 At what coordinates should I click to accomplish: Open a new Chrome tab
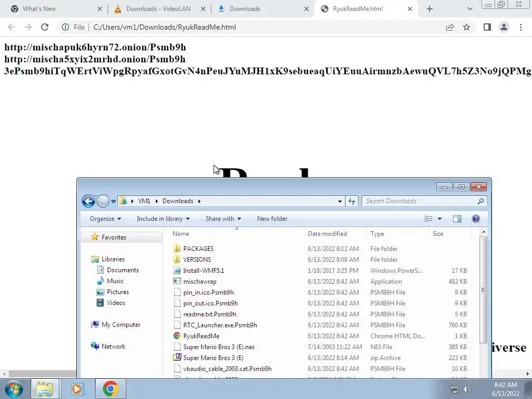pos(430,9)
